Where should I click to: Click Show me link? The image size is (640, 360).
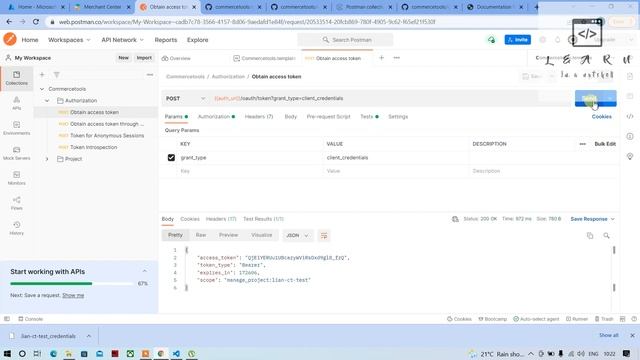tap(73, 296)
